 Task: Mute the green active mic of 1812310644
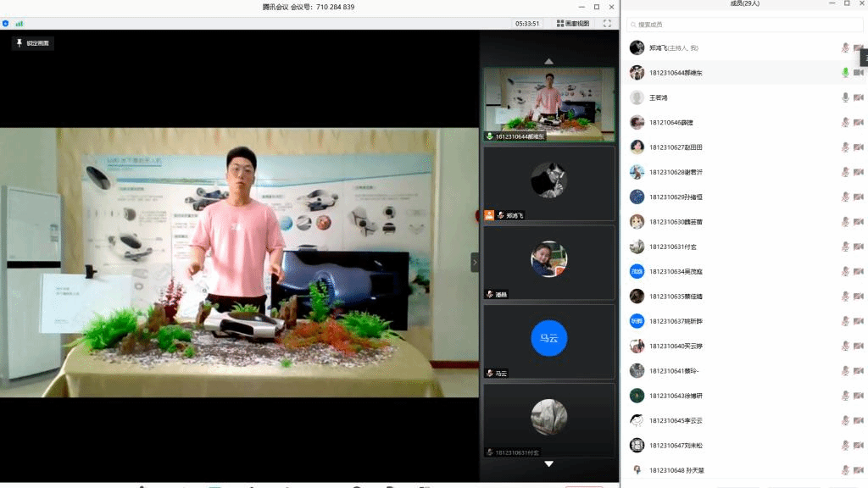(845, 73)
